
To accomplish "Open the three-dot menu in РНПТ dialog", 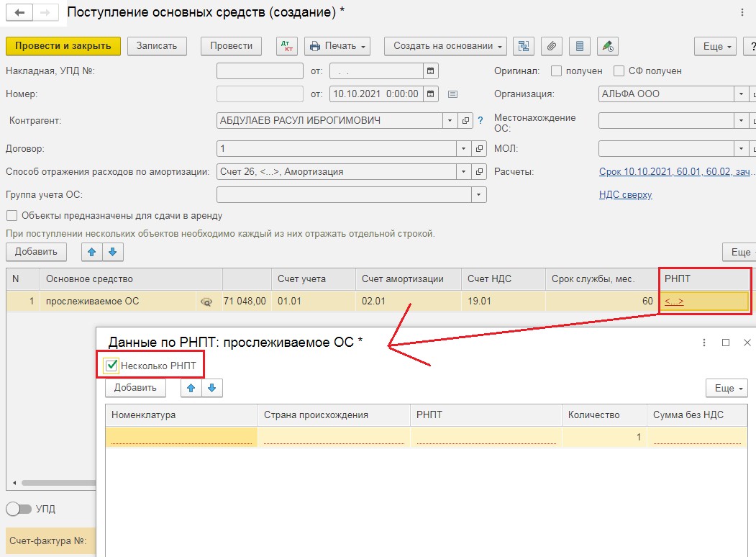I will [704, 343].
